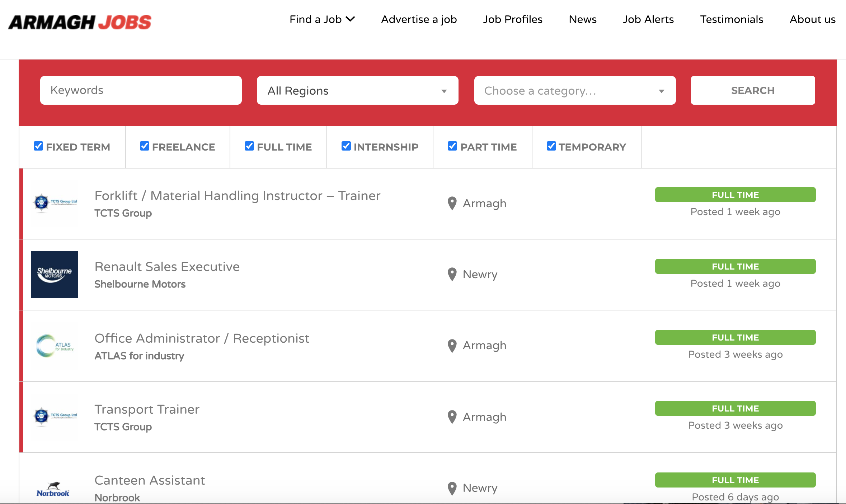Viewport: 846px width, 504px height.
Task: Click the Norbrook company logo
Action: 53,490
